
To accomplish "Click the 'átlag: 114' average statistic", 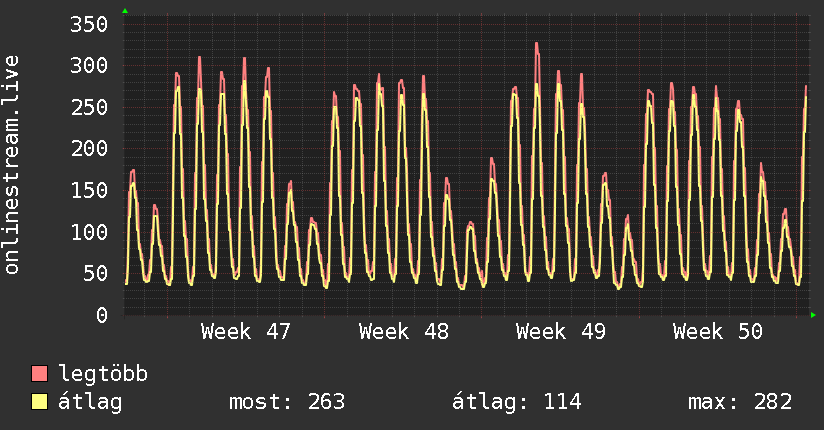I will (517, 402).
